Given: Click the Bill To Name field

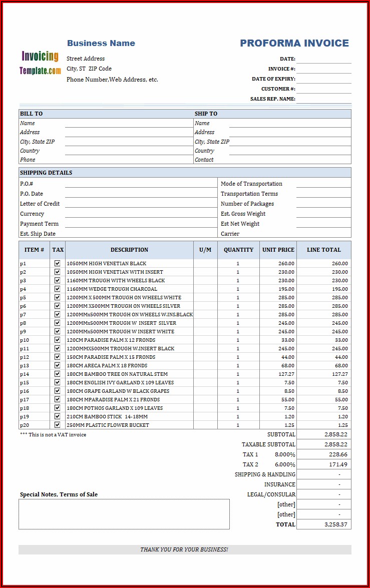Looking at the screenshot, I should 128,123.
